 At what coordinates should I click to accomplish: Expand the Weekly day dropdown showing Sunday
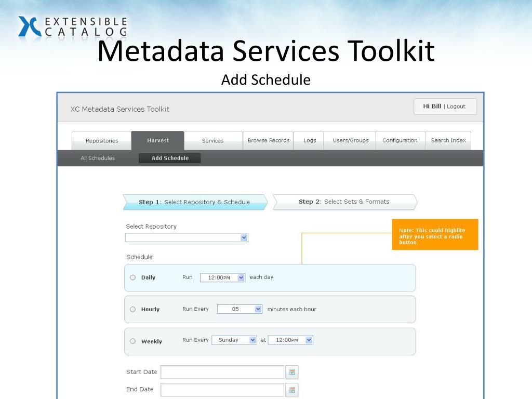pyautogui.click(x=234, y=340)
